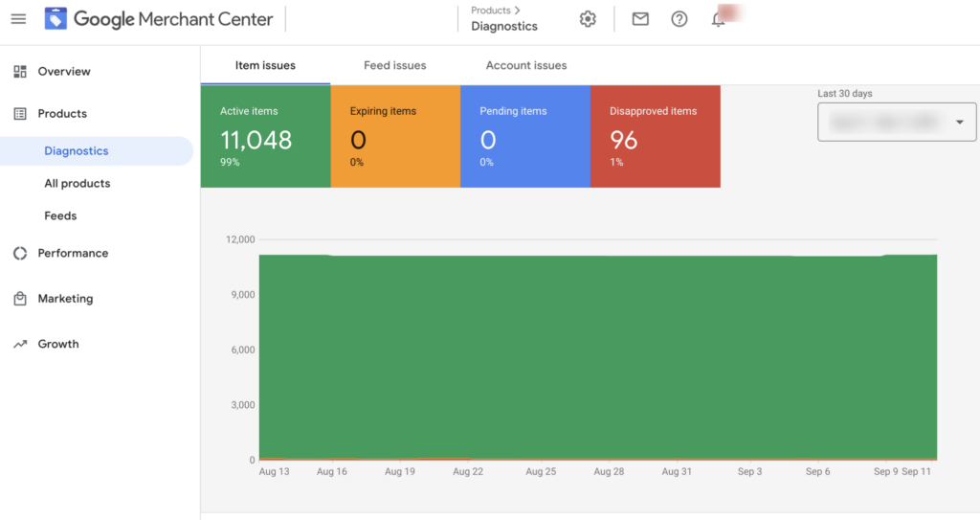Click the Google Merchant Center logo
This screenshot has height=520, width=980.
pos(56,19)
